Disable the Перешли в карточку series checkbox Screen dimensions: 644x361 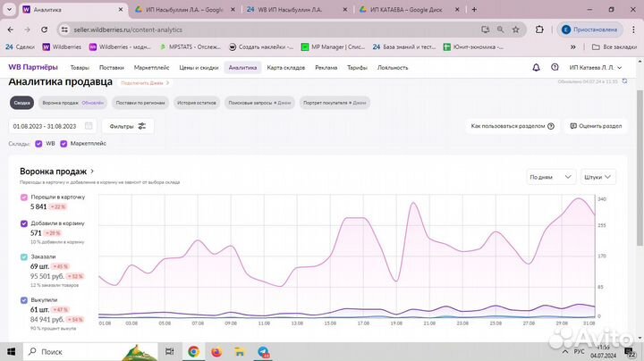(23, 197)
